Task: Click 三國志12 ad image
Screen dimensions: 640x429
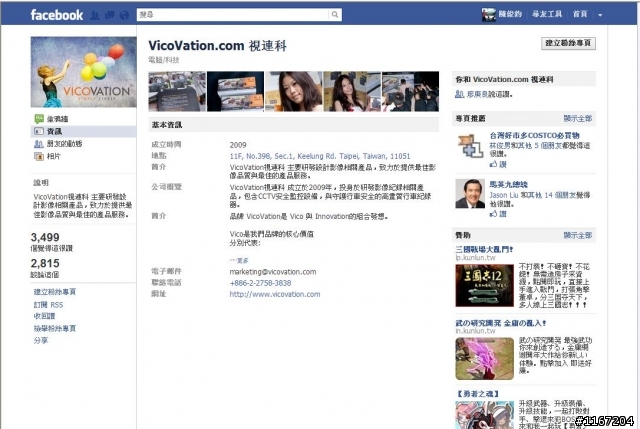Action: click(x=484, y=286)
